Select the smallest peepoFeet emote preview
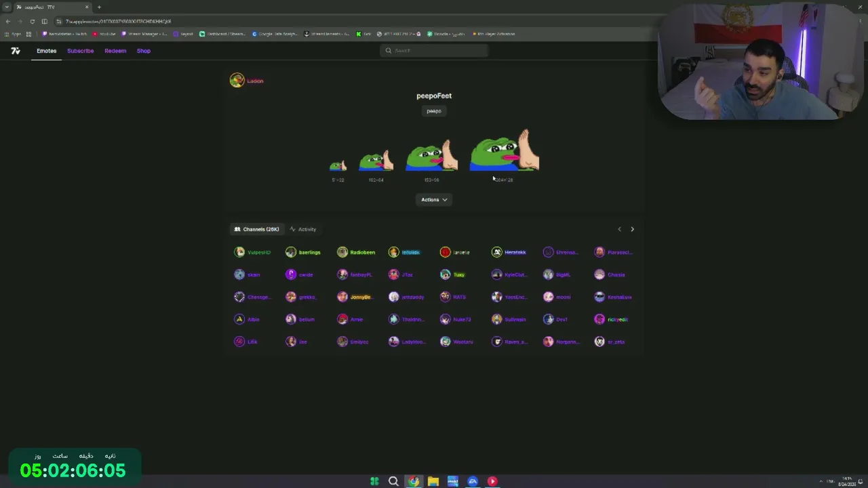Image resolution: width=868 pixels, height=488 pixels. pos(338,165)
